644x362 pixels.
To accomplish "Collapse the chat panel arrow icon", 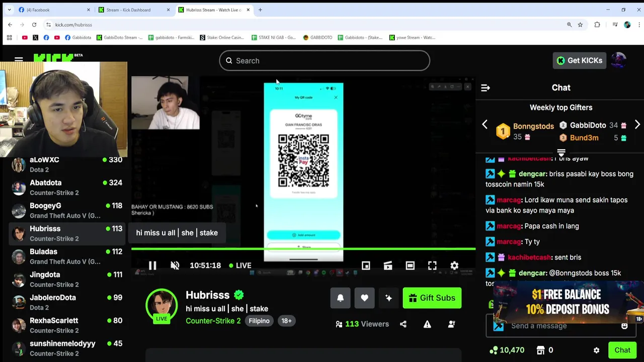I will [486, 87].
